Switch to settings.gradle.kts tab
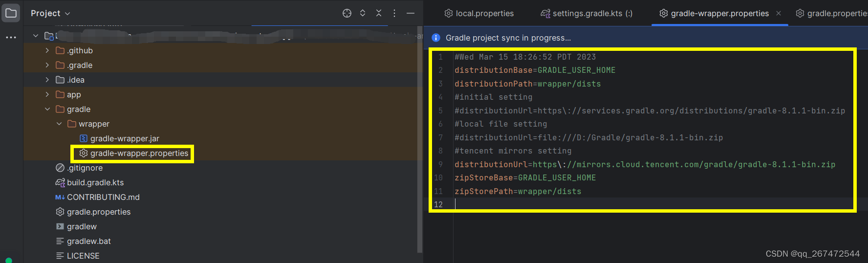The width and height of the screenshot is (868, 263). point(586,13)
